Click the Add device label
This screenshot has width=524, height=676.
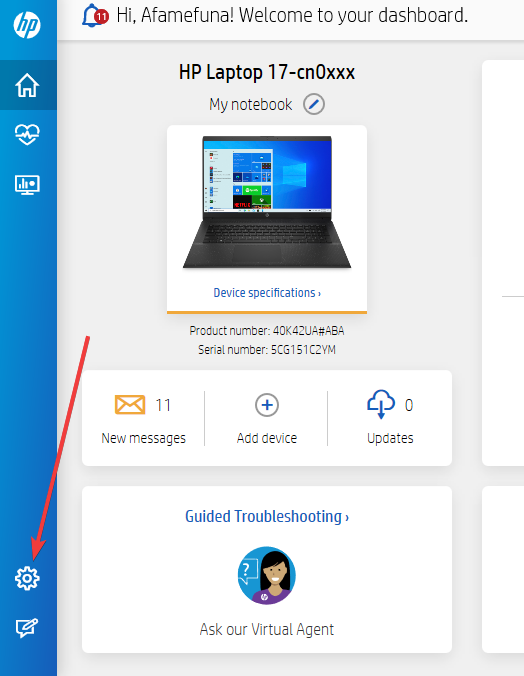(x=267, y=438)
